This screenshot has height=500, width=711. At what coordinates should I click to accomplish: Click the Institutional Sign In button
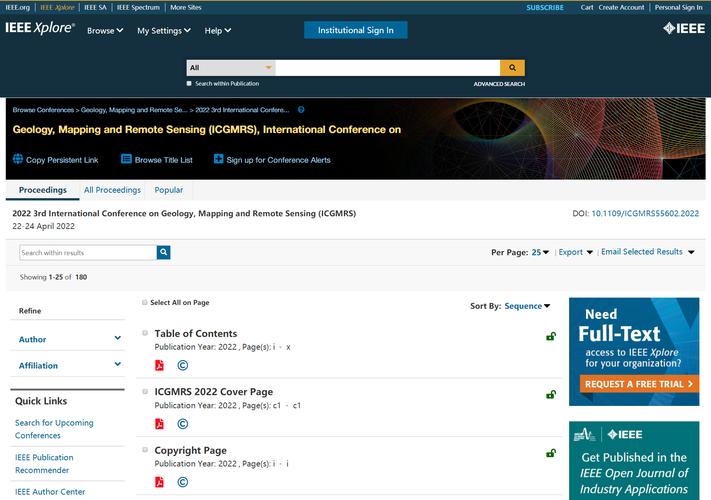(x=355, y=30)
